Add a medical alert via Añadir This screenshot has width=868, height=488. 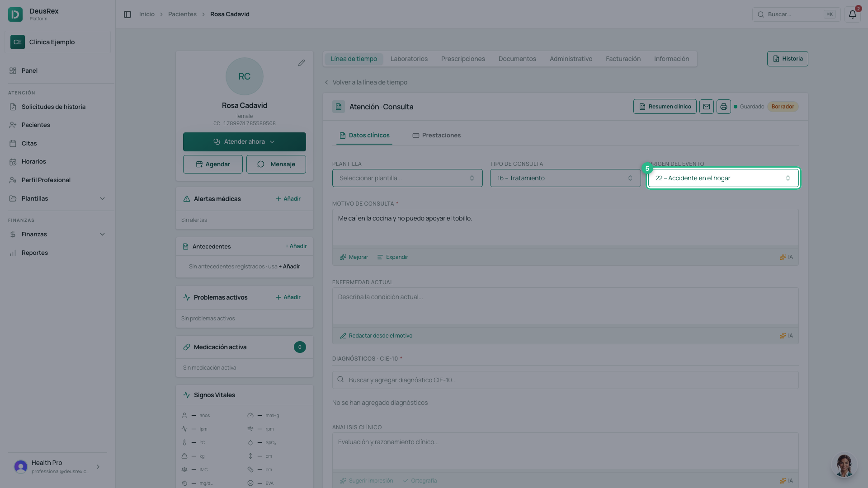click(x=288, y=199)
